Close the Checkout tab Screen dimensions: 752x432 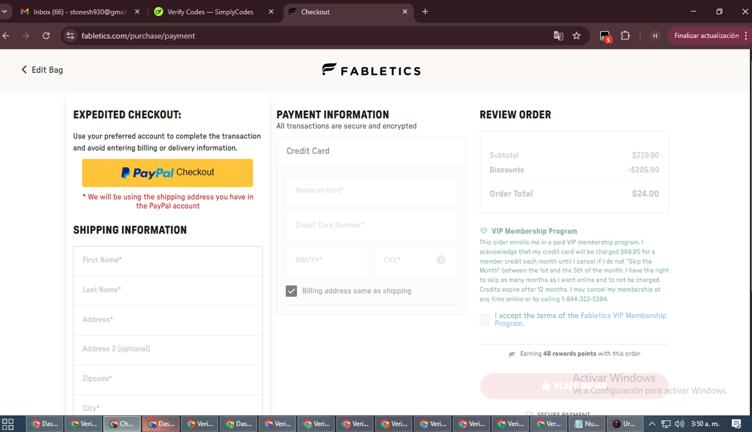[x=405, y=12]
